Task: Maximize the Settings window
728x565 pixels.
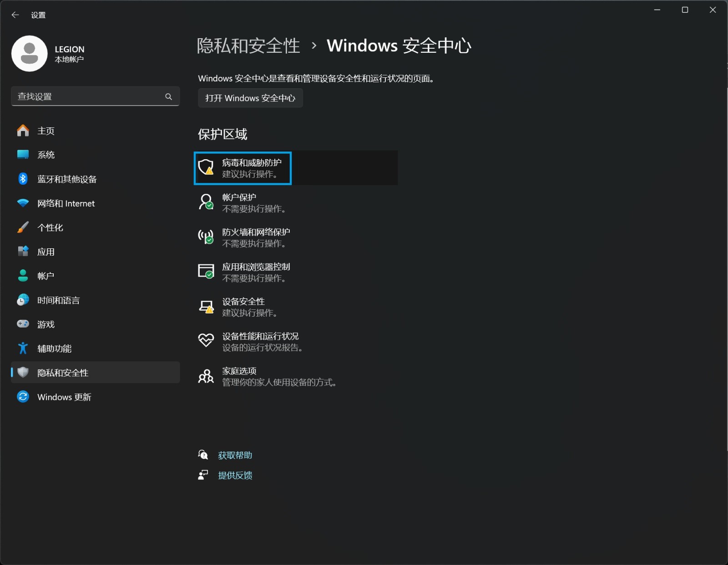Action: tap(685, 10)
